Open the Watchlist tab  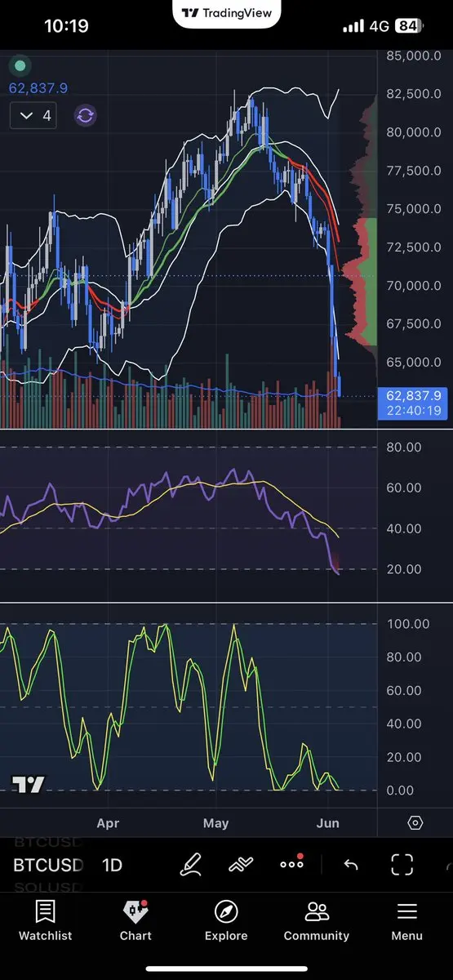pyautogui.click(x=45, y=920)
